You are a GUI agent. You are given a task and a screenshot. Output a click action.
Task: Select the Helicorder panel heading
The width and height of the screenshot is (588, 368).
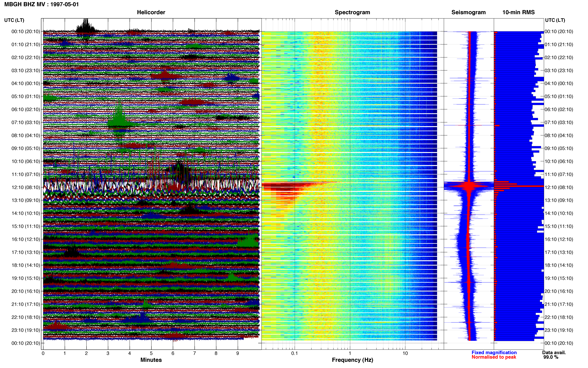point(151,12)
